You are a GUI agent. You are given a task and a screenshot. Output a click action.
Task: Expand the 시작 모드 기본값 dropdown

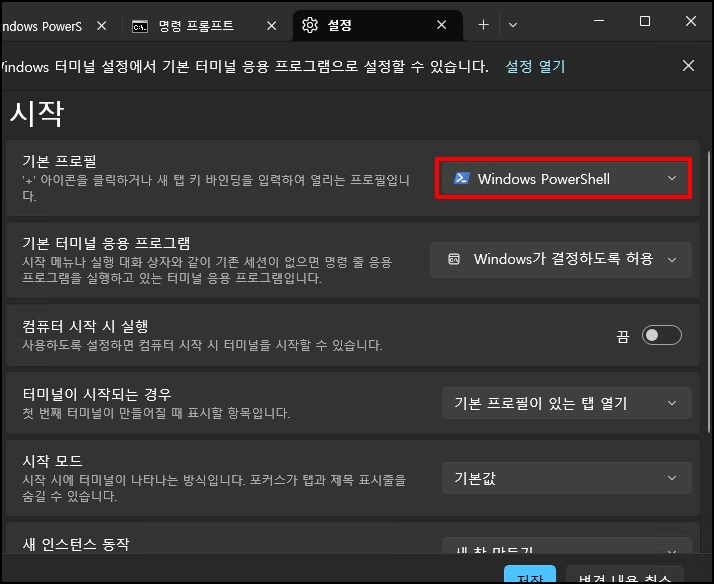tap(566, 478)
